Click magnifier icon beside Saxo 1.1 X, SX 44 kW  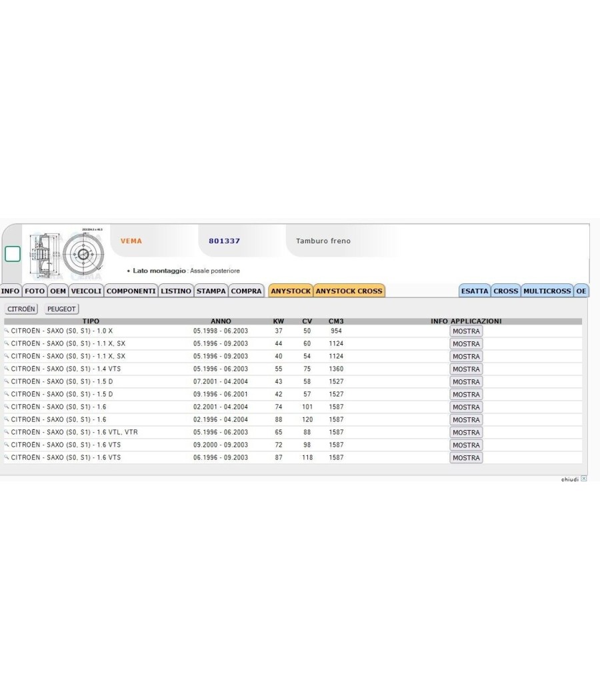(7, 343)
